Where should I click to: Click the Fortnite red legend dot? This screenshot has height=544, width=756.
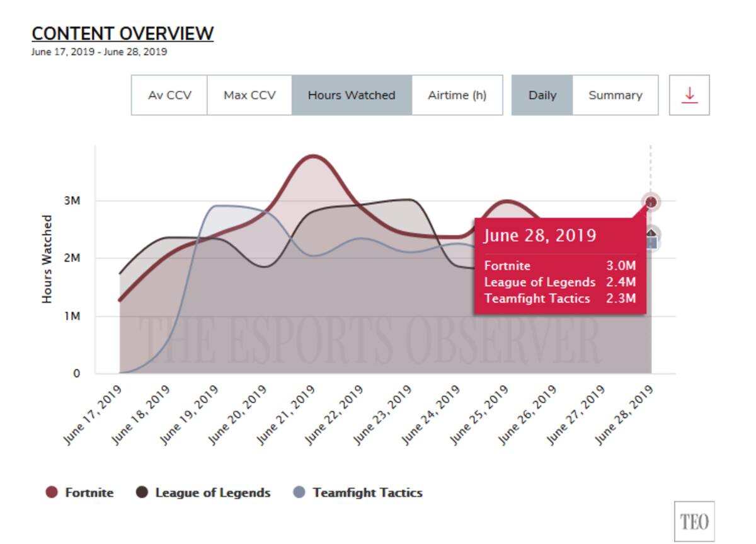pos(52,493)
